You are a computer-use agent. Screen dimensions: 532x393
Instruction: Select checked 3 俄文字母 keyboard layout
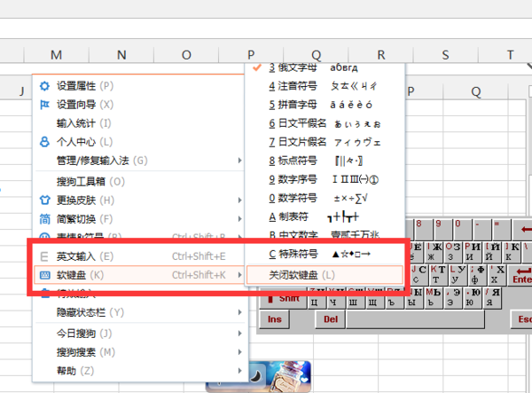(x=325, y=67)
